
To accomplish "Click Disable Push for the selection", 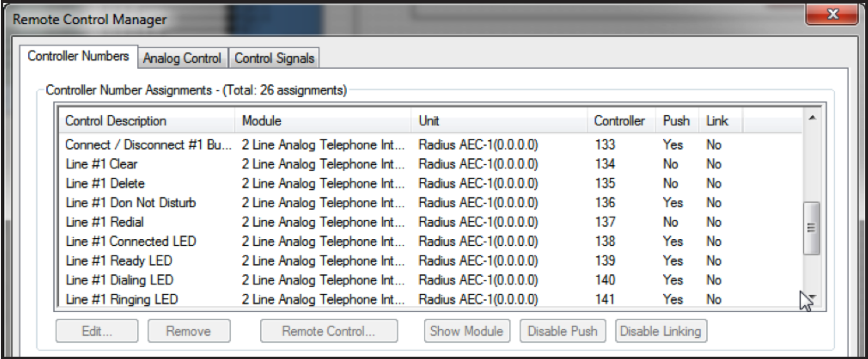I will 563,331.
